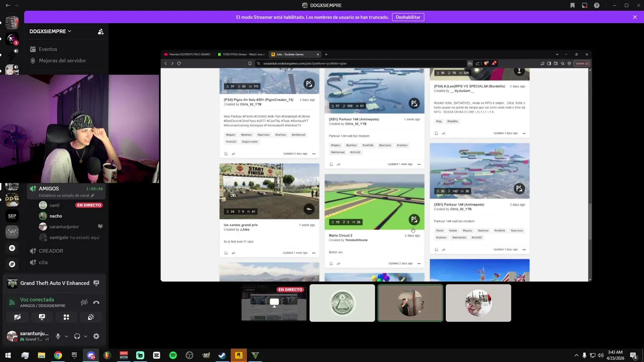
Task: Open options menu for Mario Circuit 2 card
Action: click(419, 263)
